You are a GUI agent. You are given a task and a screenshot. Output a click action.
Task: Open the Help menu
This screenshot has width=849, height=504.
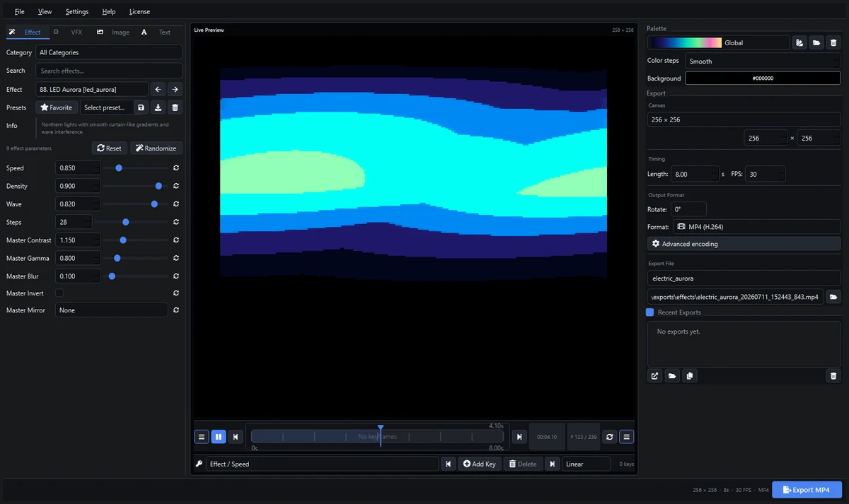pyautogui.click(x=109, y=11)
